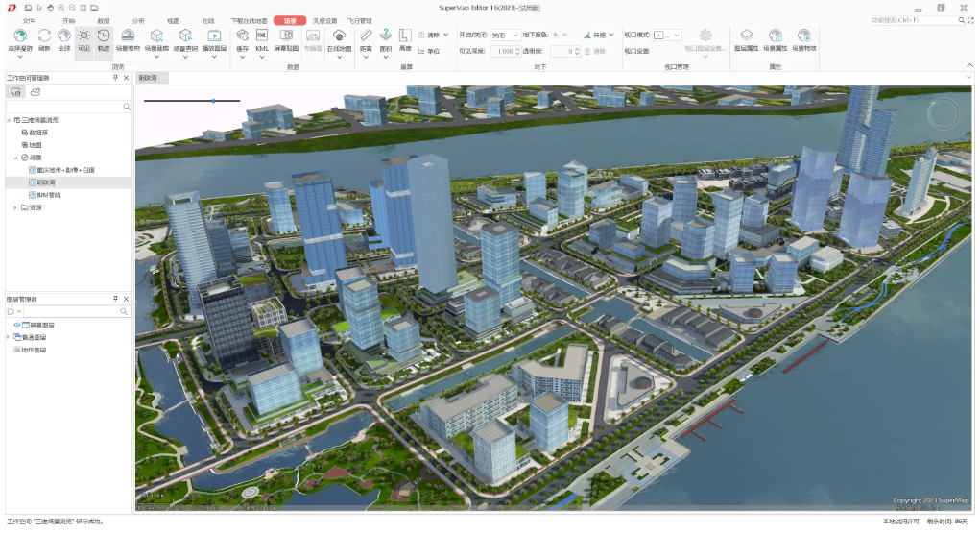
Task: Pin the 工作空间管理器 panel
Action: click(x=115, y=78)
